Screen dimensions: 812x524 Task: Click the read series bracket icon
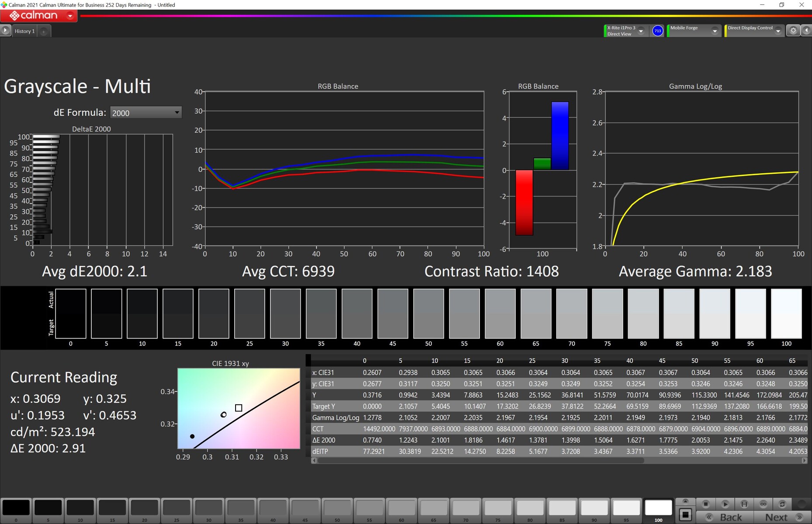coord(744,504)
